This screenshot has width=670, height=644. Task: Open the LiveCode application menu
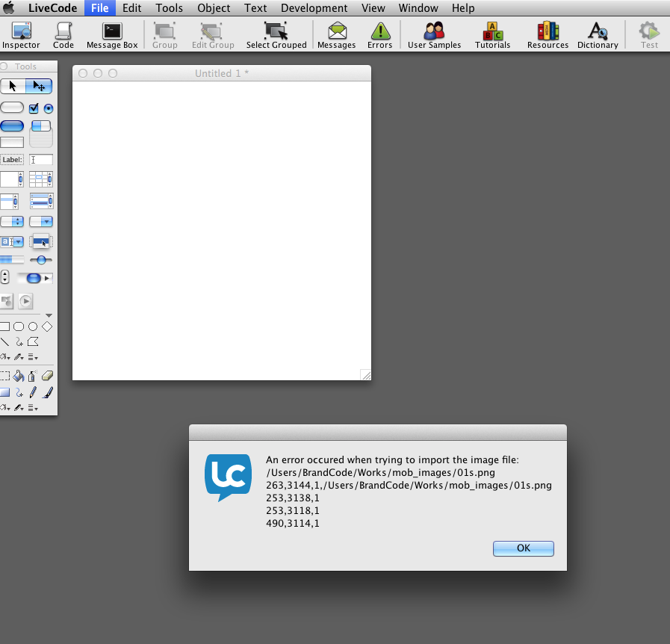click(x=52, y=7)
